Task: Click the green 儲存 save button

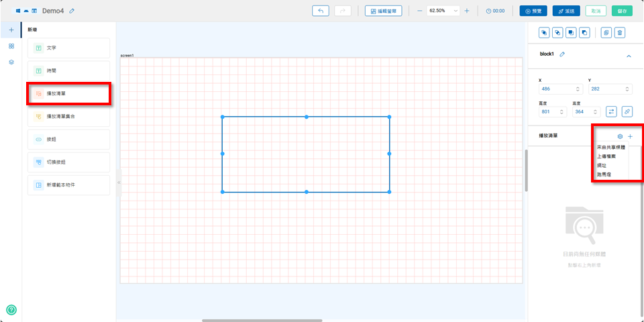Action: [622, 11]
